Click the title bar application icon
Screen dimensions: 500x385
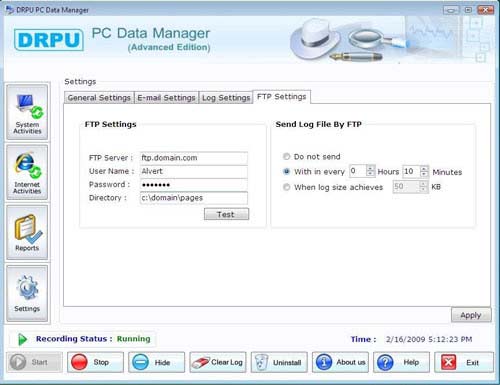[10, 10]
